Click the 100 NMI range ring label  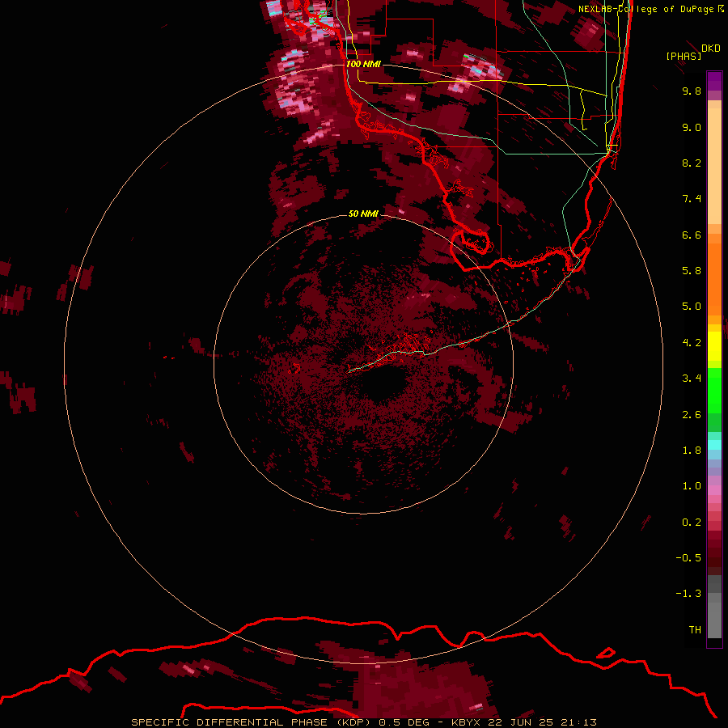pos(363,64)
